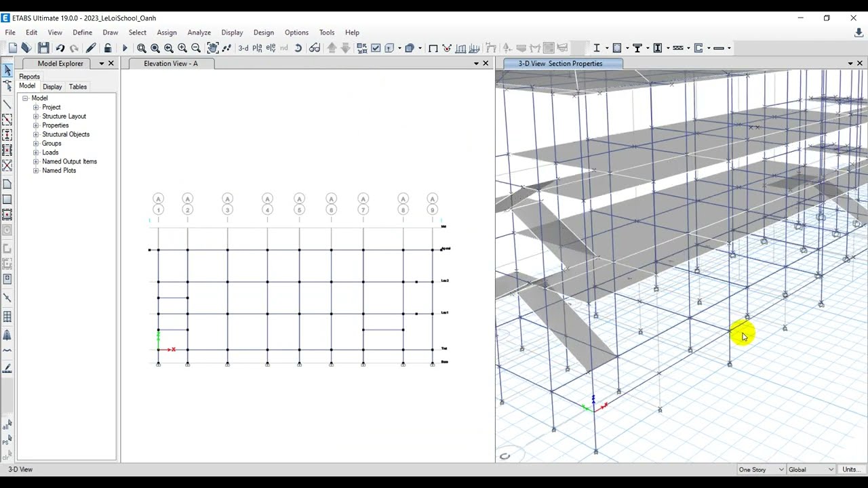Open the Define menu
Viewport: 868px width, 488px height.
coord(82,33)
